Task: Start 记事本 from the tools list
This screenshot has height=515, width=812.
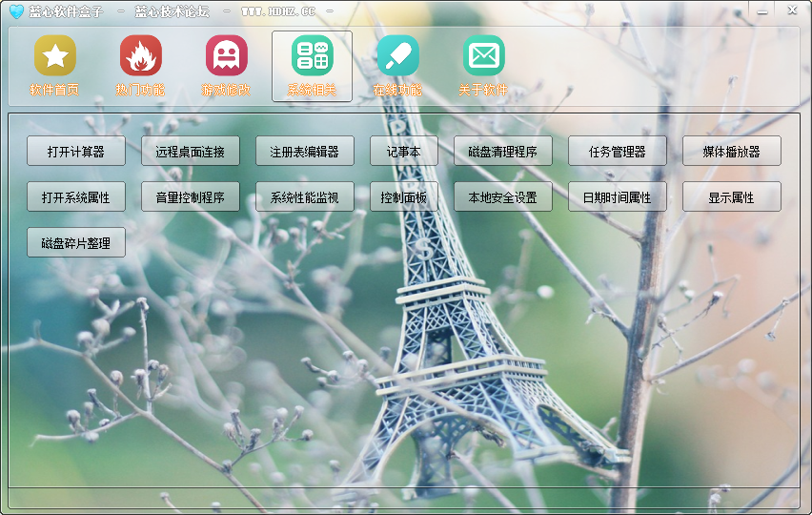Action: pos(403,151)
